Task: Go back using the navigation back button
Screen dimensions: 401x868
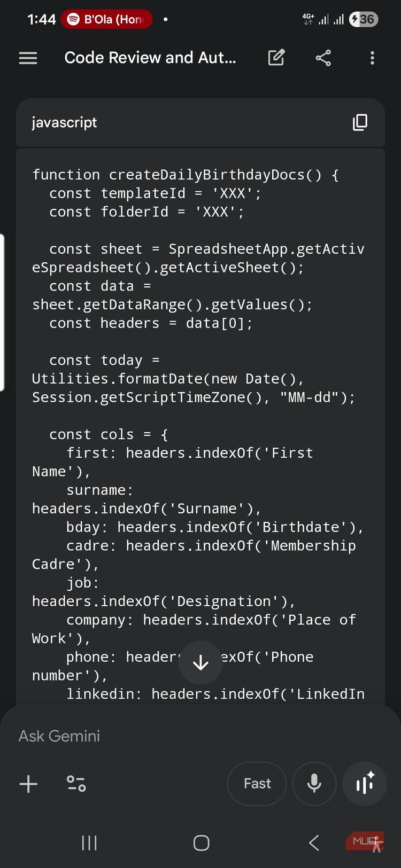Action: click(313, 842)
